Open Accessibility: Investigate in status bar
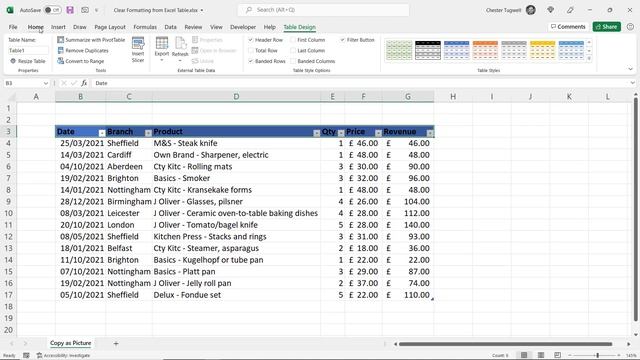 point(63,355)
